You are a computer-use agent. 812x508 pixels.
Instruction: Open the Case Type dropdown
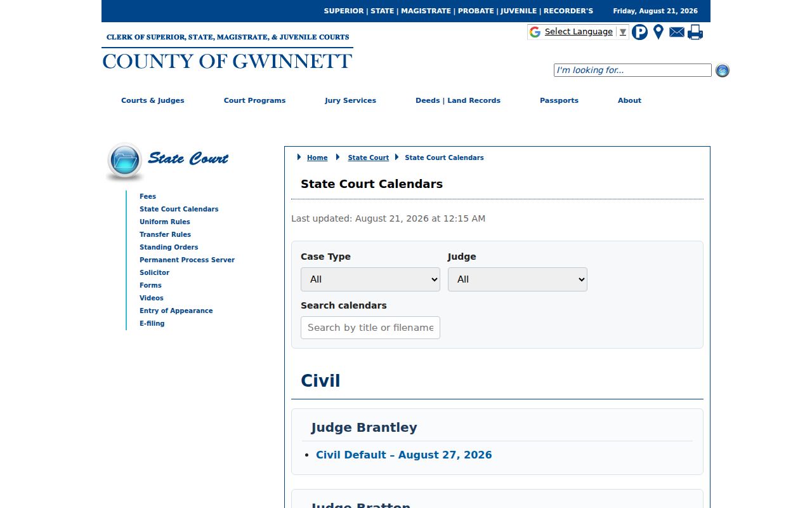[370, 279]
